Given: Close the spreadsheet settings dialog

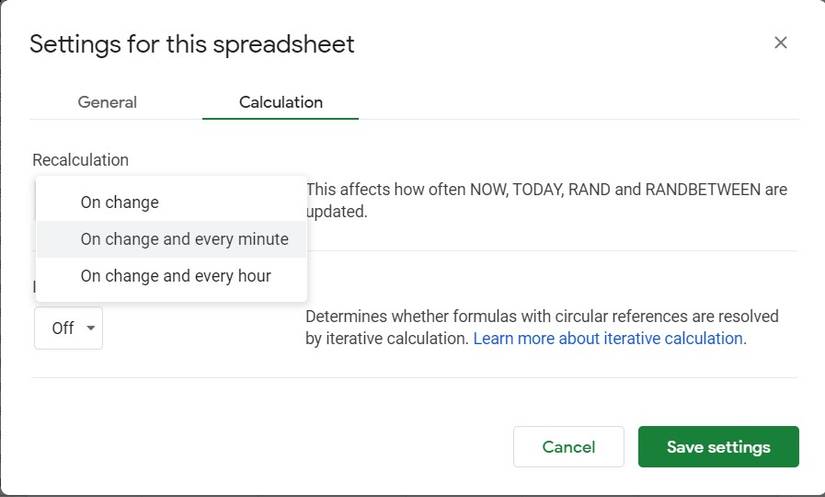Looking at the screenshot, I should (781, 43).
